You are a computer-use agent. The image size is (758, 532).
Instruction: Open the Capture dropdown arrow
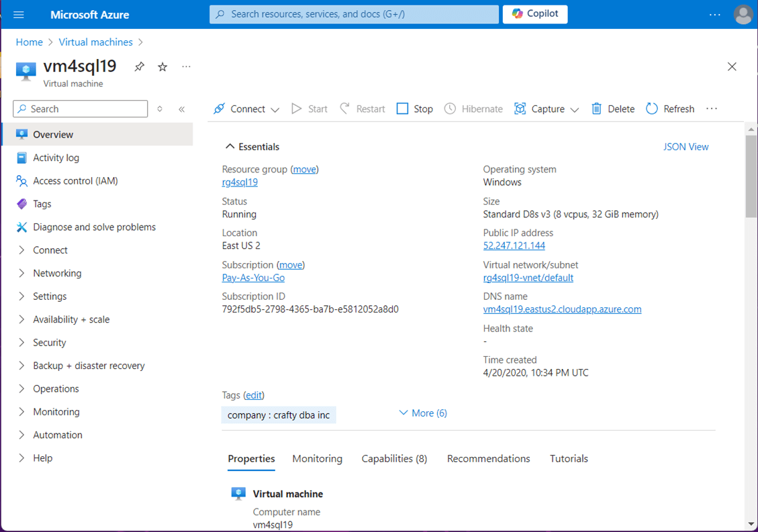[574, 109]
